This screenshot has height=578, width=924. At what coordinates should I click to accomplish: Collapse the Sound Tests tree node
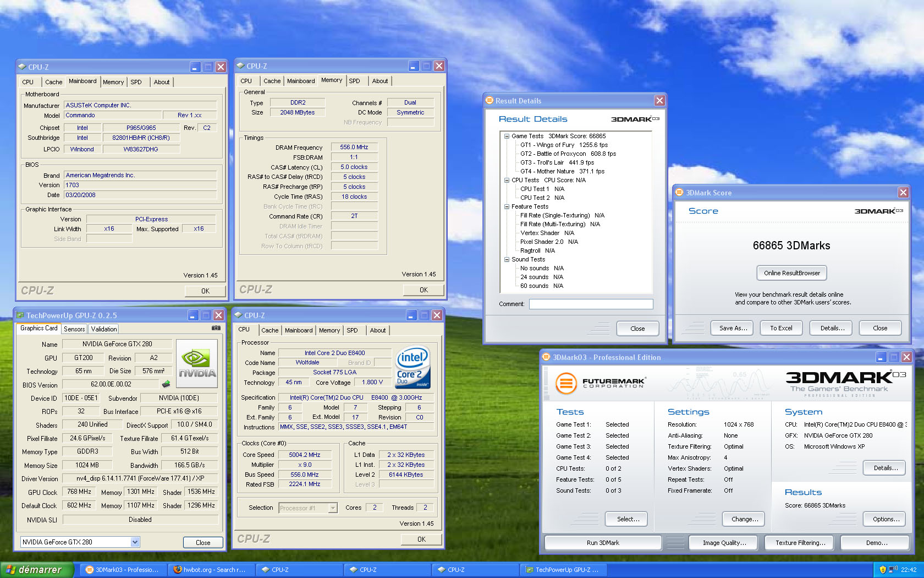(507, 259)
